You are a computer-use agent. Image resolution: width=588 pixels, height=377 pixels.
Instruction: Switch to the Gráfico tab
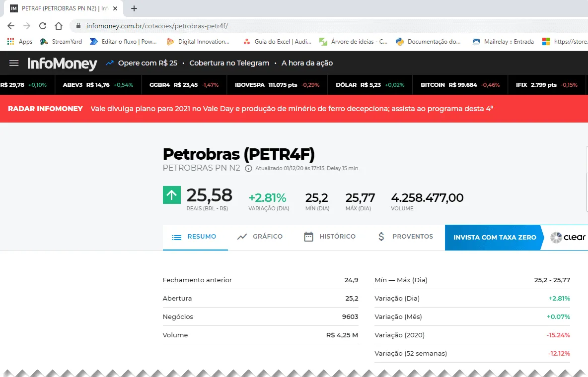tap(260, 237)
